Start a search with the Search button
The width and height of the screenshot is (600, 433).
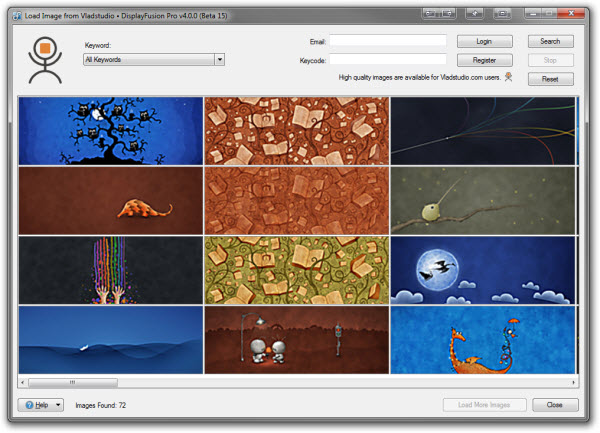[x=550, y=42]
